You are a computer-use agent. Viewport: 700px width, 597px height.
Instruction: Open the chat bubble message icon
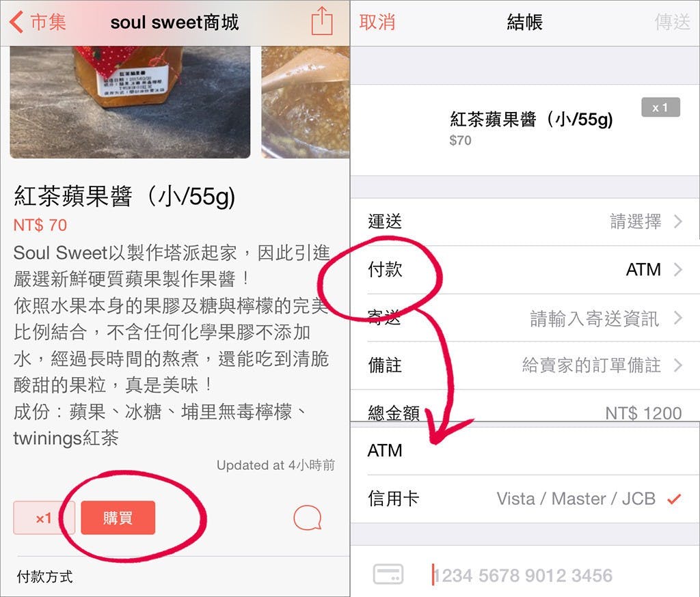click(307, 518)
